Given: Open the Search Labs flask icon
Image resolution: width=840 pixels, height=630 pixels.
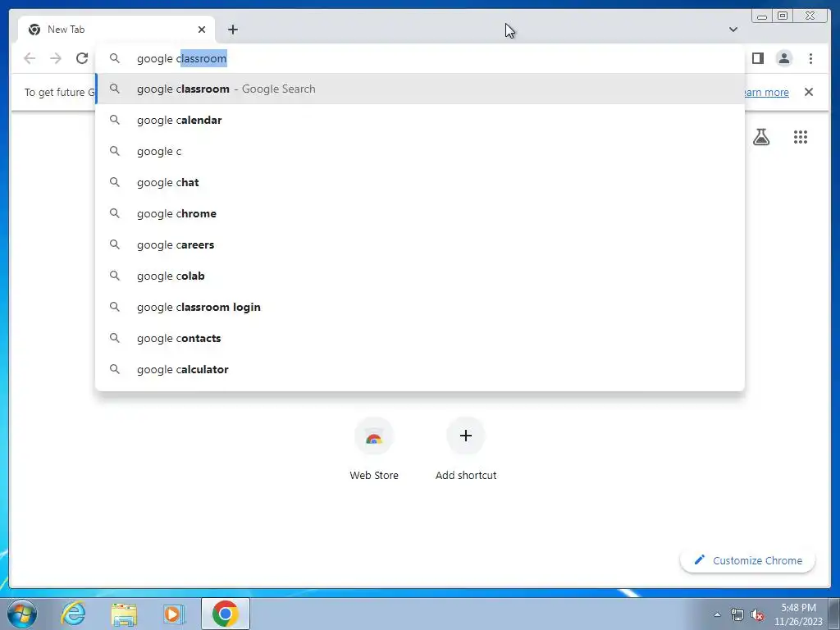Looking at the screenshot, I should [760, 137].
